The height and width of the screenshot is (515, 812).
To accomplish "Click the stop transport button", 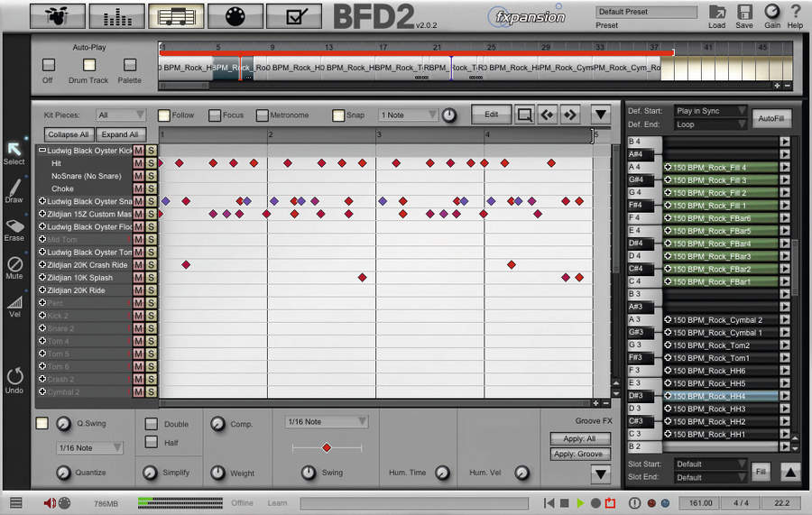I will click(565, 503).
